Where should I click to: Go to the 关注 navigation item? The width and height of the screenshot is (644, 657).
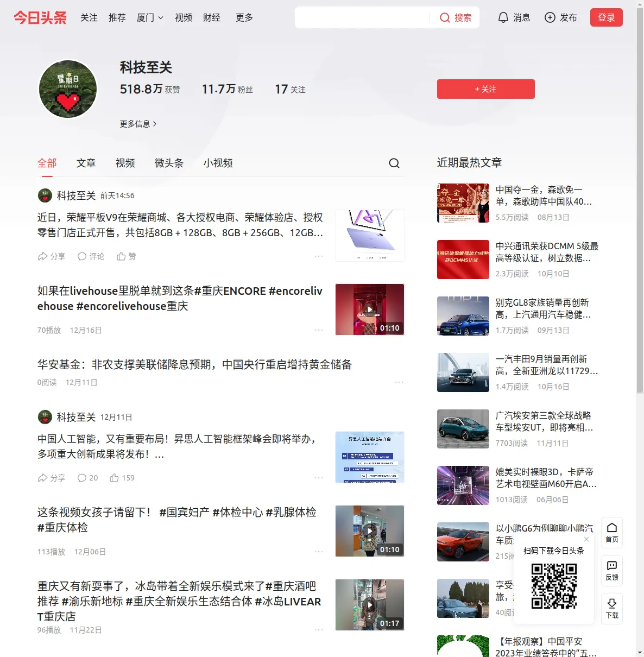(x=89, y=17)
